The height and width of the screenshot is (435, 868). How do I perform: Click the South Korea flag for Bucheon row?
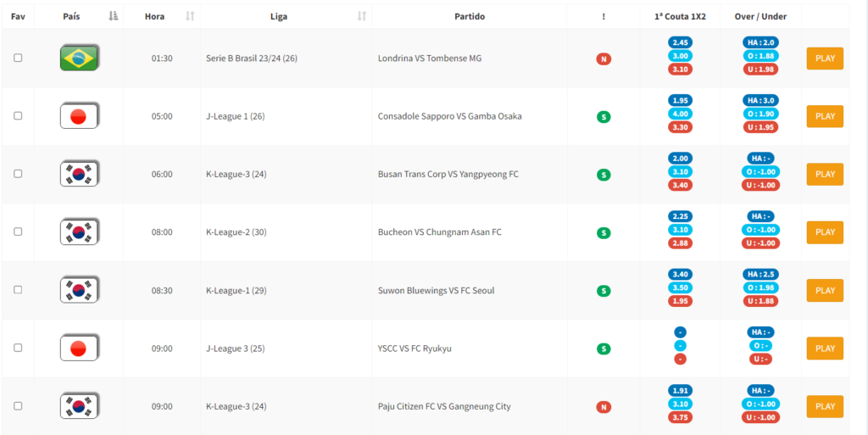79,231
